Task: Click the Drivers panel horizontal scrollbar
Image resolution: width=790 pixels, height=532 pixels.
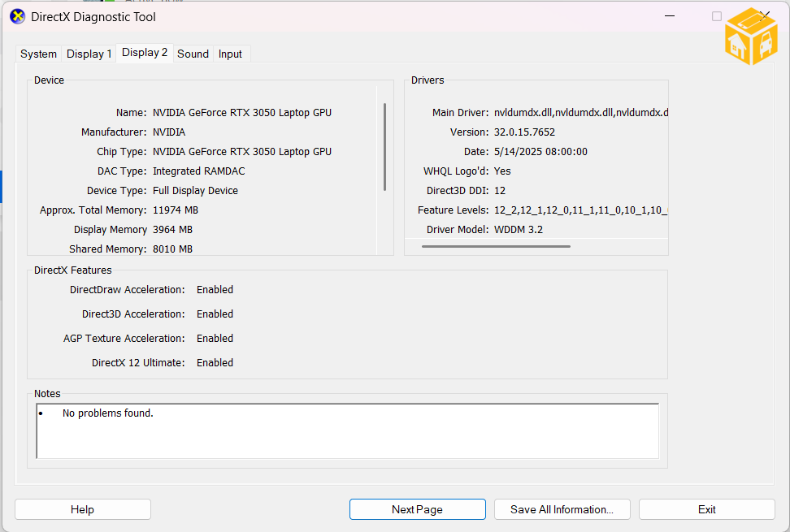Action: (x=496, y=246)
